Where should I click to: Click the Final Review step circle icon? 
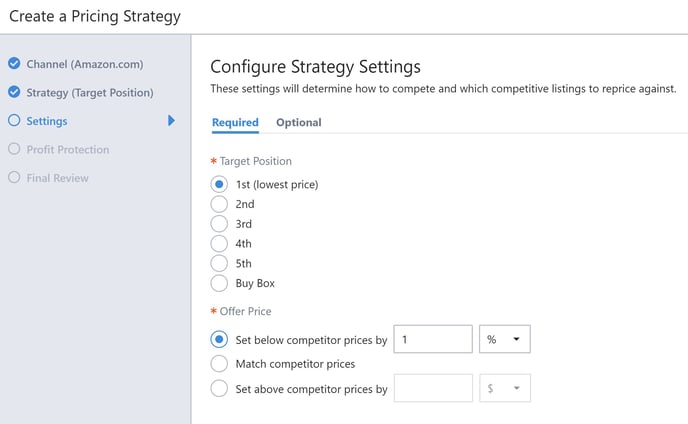14,178
